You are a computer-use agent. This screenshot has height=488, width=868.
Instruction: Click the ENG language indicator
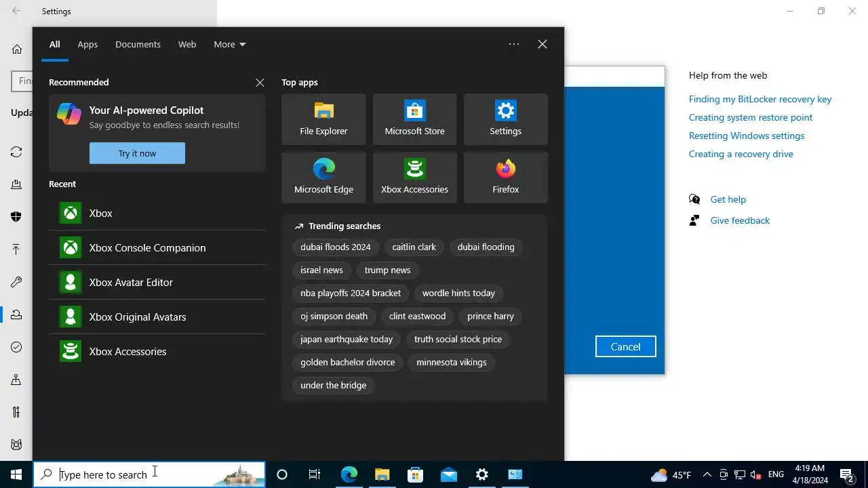(x=776, y=474)
